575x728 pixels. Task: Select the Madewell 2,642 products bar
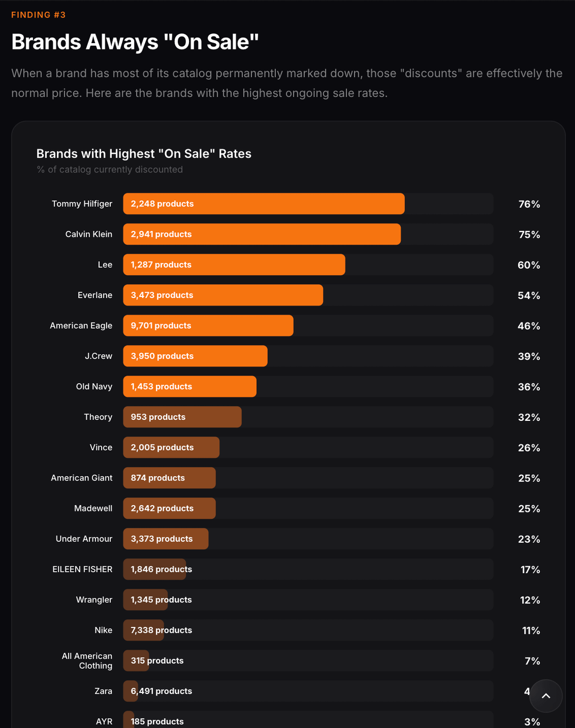169,508
